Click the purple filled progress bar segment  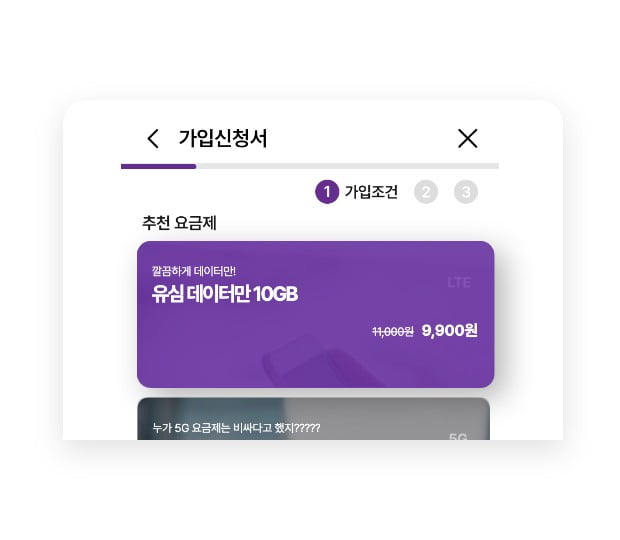click(x=159, y=166)
